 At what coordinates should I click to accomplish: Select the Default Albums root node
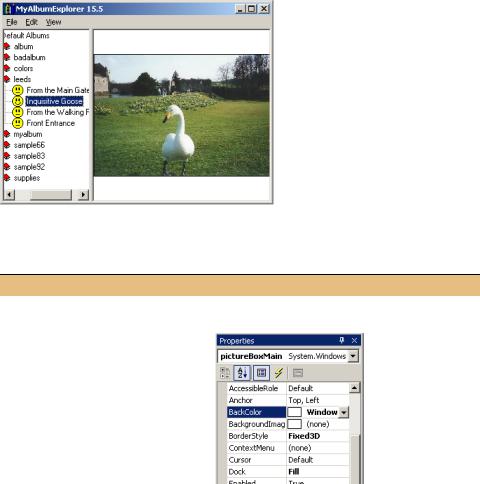[27, 36]
